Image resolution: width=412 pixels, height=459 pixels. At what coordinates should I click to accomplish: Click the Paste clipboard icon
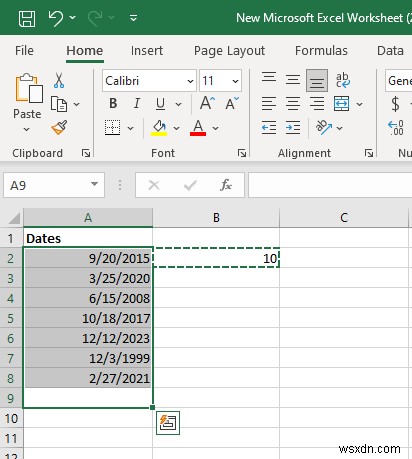[28, 88]
